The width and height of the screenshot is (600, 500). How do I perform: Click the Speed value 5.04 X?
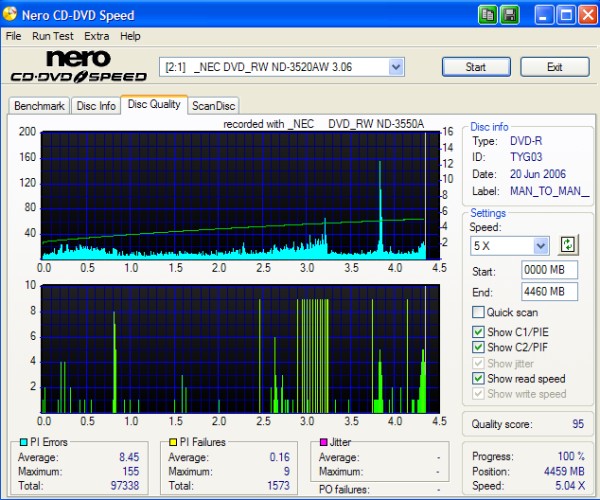coord(570,485)
